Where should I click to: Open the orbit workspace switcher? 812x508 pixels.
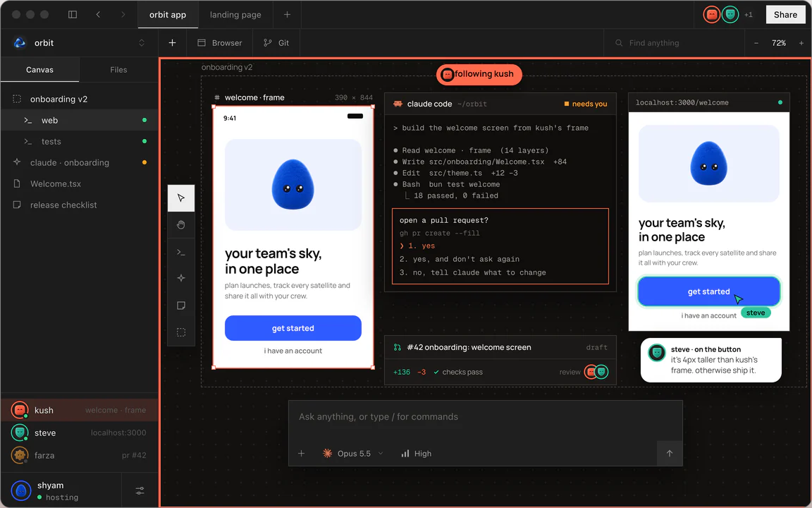click(79, 43)
